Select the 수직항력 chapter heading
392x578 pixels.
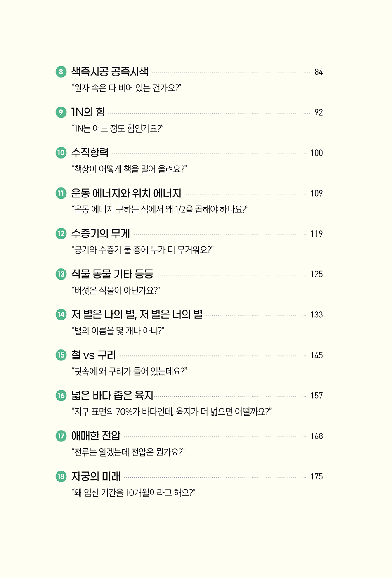90,152
